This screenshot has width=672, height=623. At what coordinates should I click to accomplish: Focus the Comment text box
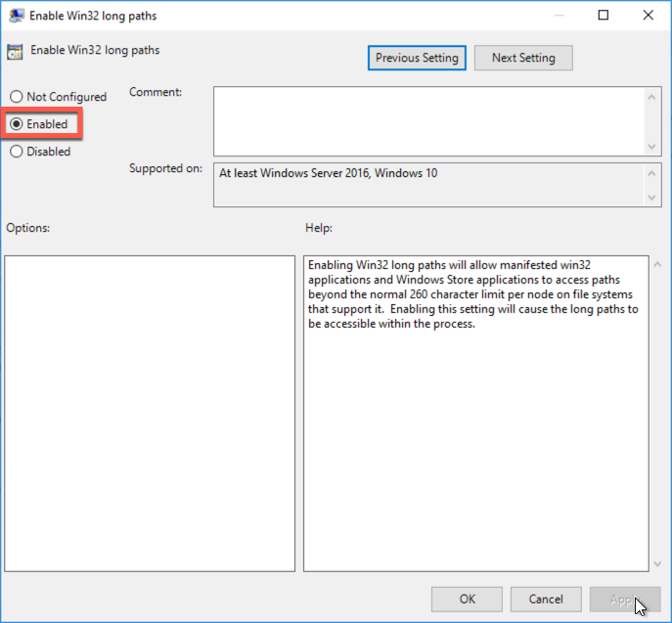point(428,121)
